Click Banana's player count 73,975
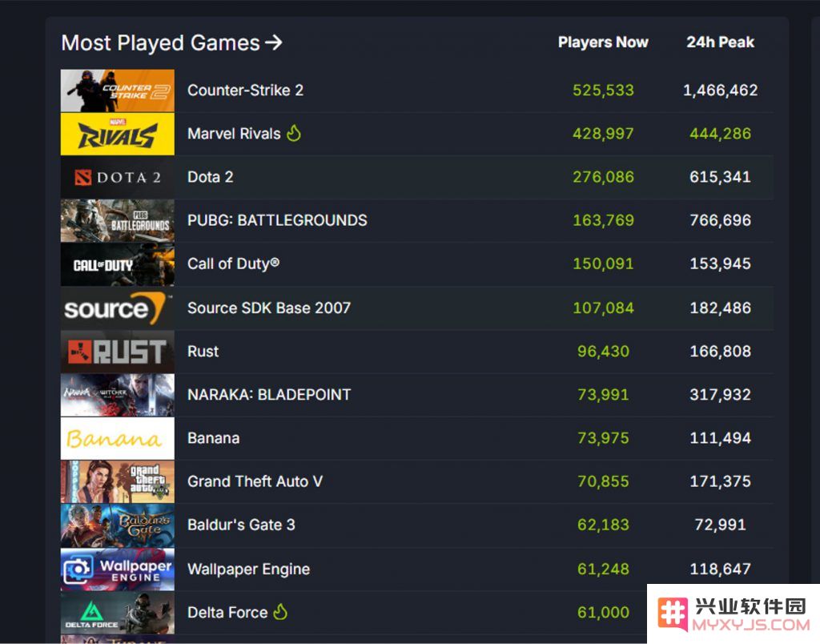Viewport: 820px width, 644px height. tap(603, 438)
